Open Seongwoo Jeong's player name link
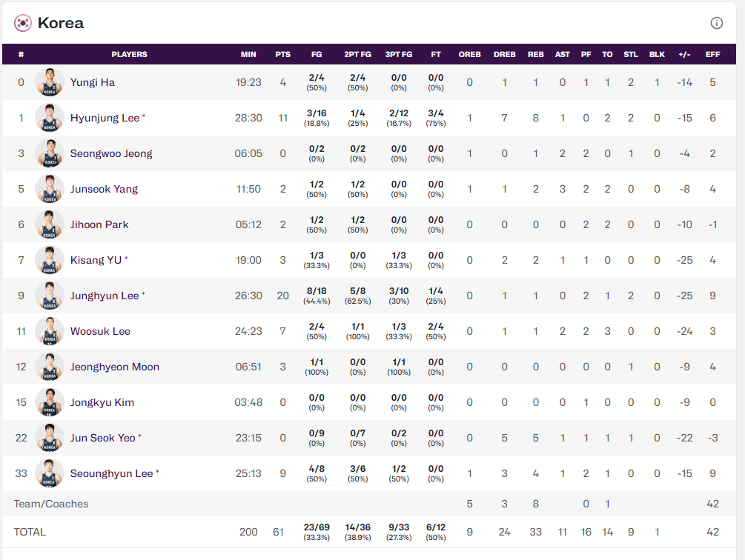Image resolution: width=745 pixels, height=560 pixels. tap(111, 153)
